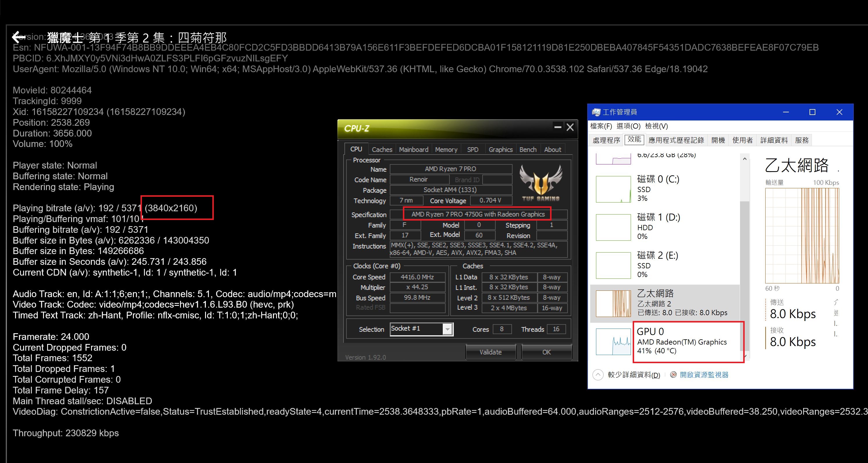Open the Graphics tab in CPU-Z
This screenshot has height=463, width=868.
point(500,149)
